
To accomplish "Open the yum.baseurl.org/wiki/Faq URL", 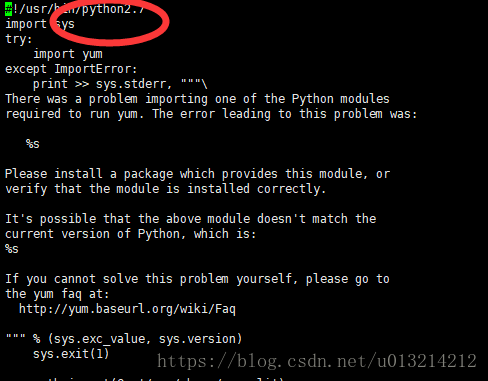I will click(x=127, y=309).
